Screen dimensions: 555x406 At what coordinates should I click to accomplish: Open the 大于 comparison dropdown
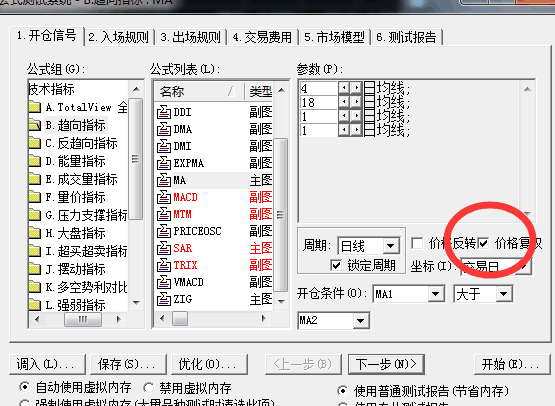504,294
